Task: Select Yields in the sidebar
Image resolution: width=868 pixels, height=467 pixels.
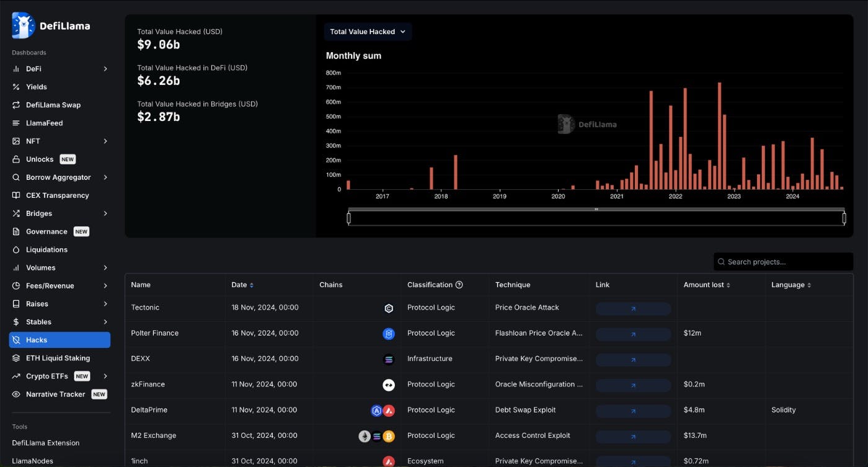Action: pyautogui.click(x=37, y=87)
